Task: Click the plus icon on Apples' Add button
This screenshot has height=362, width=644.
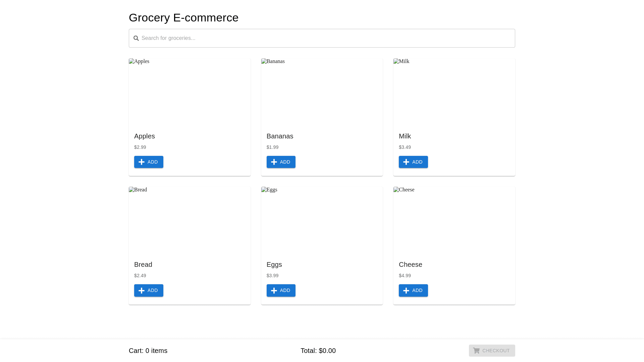Action: pos(142,162)
